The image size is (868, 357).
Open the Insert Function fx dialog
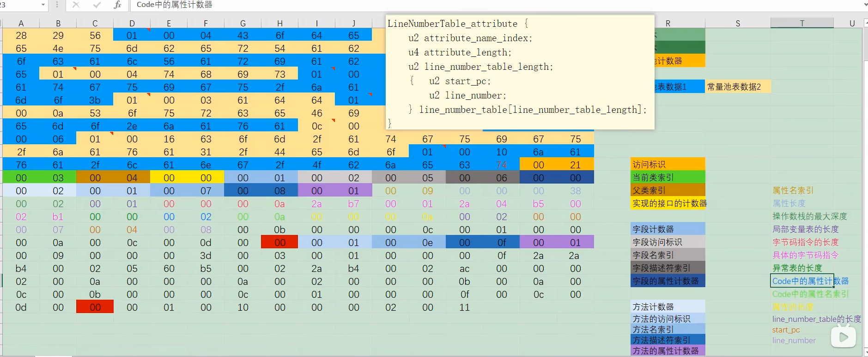[117, 5]
